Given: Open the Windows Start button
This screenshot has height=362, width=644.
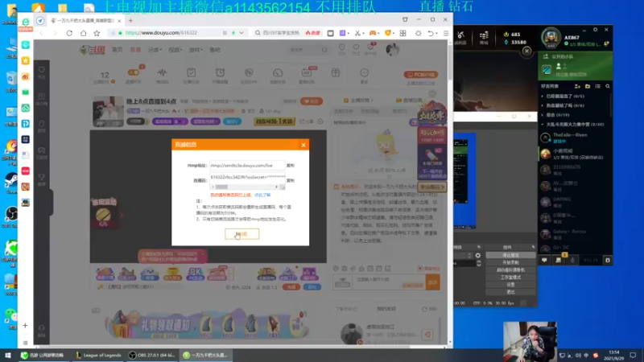Looking at the screenshot, I should pyautogui.click(x=8, y=355).
